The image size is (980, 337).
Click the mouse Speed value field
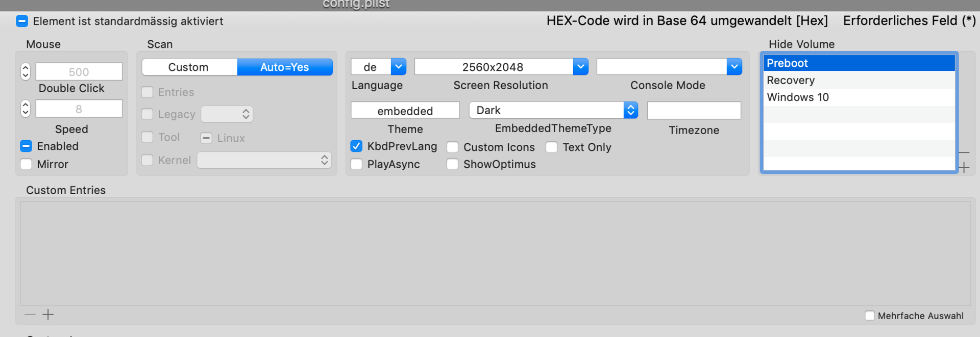click(79, 109)
